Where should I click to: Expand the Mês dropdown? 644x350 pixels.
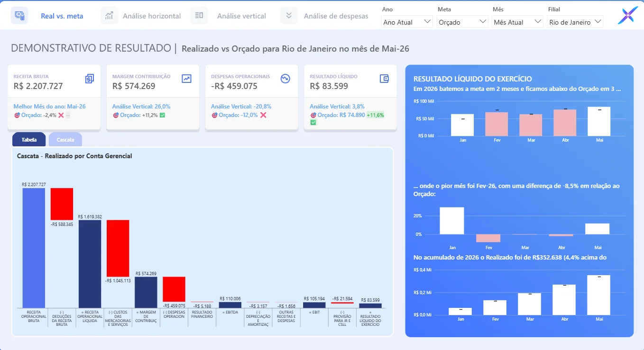click(517, 22)
